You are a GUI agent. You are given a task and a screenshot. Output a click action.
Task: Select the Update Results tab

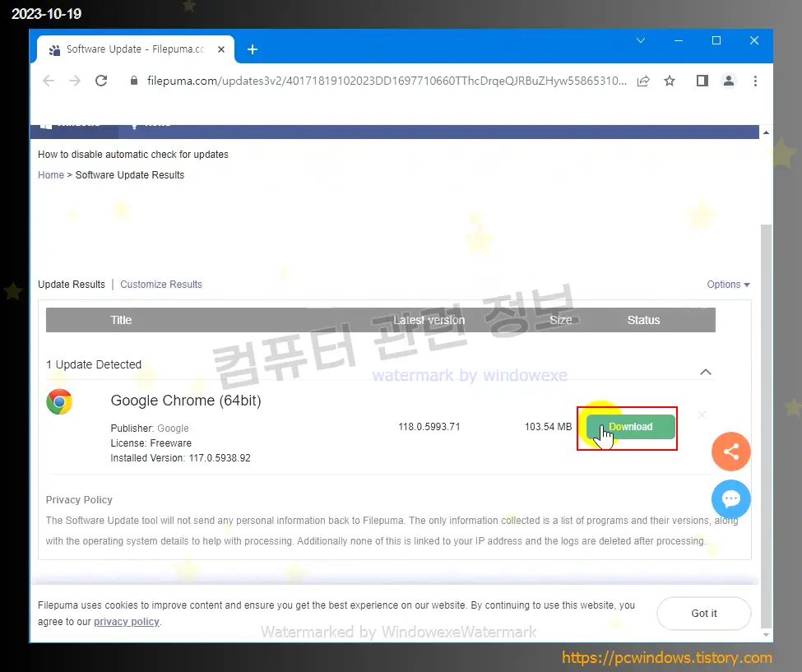tap(72, 285)
